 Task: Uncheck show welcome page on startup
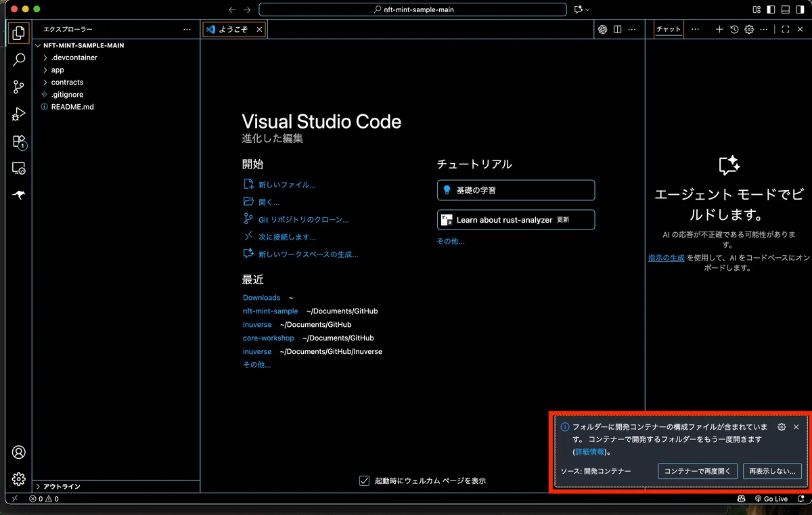pyautogui.click(x=365, y=480)
